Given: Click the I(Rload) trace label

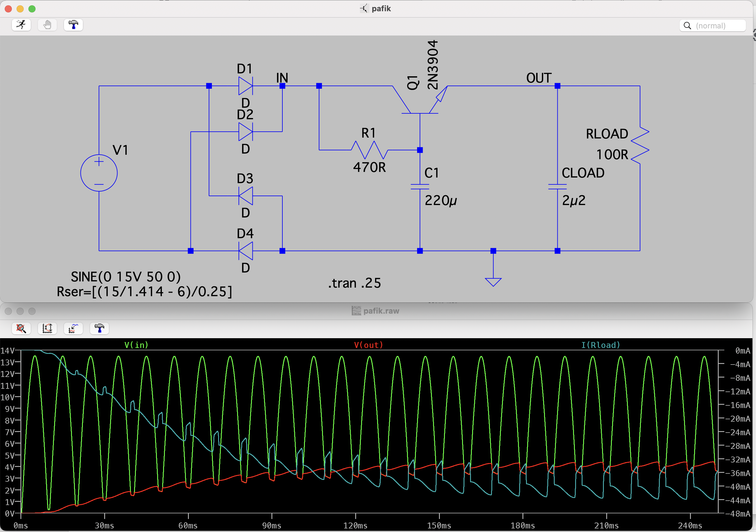Looking at the screenshot, I should point(601,345).
